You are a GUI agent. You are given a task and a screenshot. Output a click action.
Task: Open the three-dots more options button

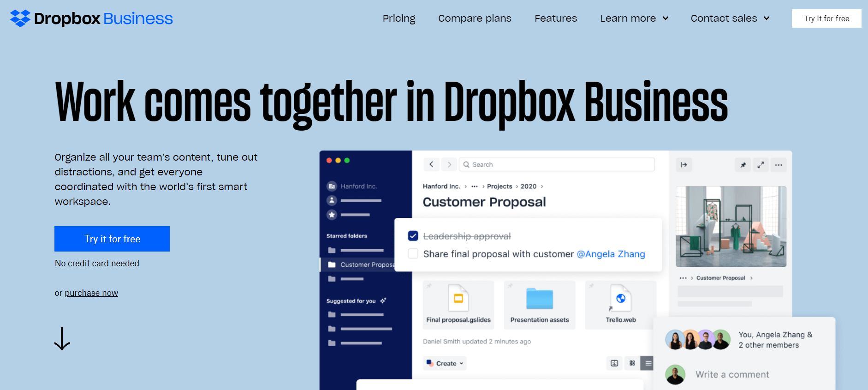779,165
